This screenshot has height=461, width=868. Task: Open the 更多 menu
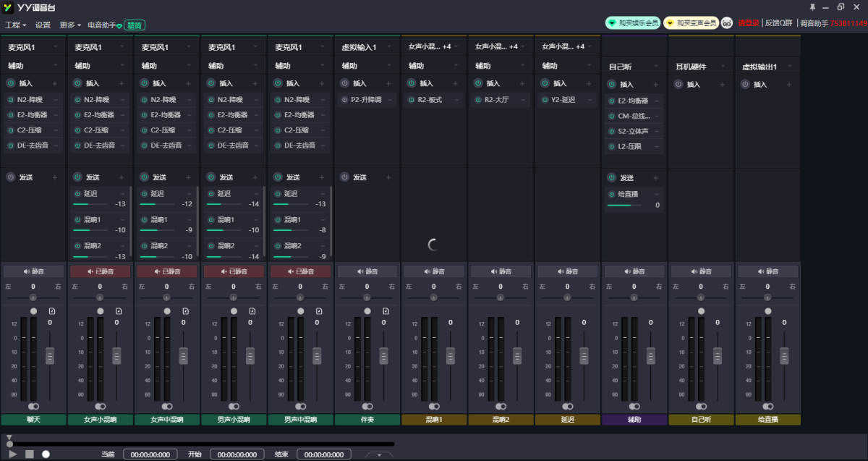pyautogui.click(x=69, y=25)
